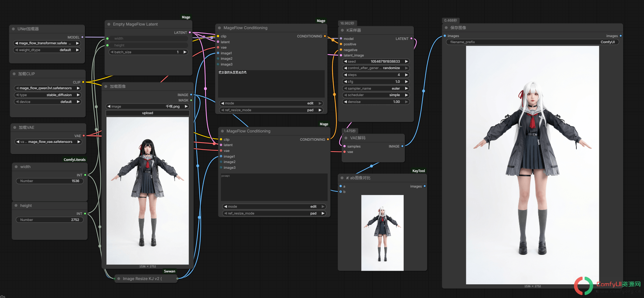Select the Image Resize KJ v2 node title
Viewport: 644px width, 298px height.
pyautogui.click(x=142, y=279)
